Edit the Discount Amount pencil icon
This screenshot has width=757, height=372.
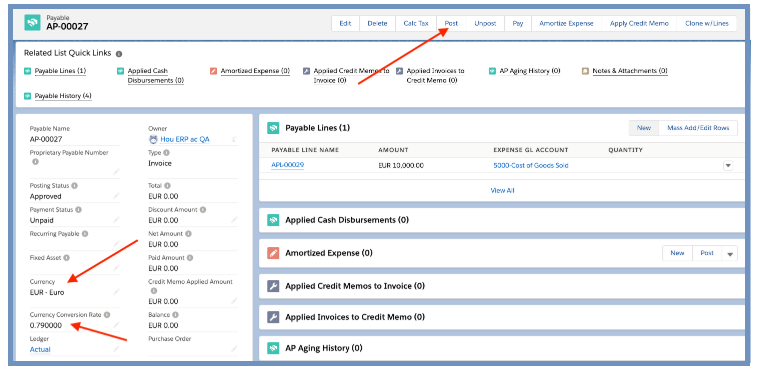[234, 220]
